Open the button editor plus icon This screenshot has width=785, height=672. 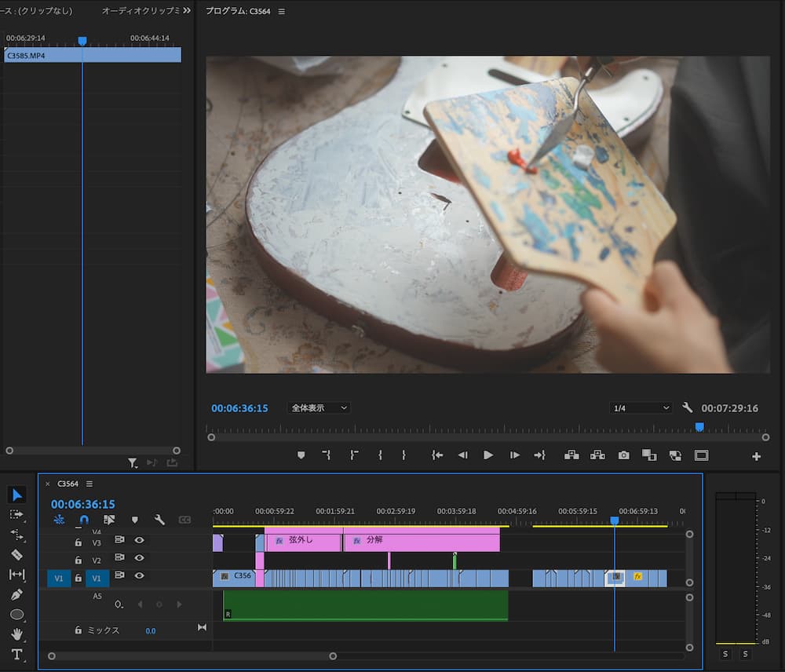pos(756,456)
